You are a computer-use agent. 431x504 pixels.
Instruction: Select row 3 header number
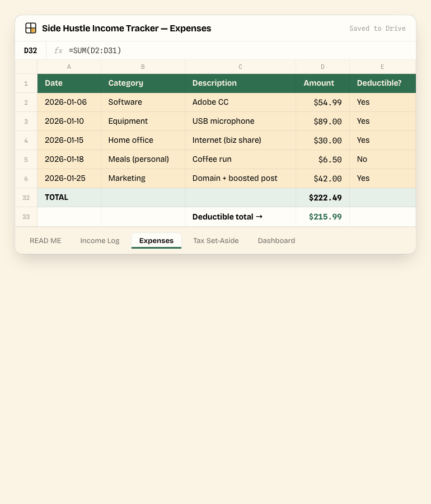(x=26, y=122)
